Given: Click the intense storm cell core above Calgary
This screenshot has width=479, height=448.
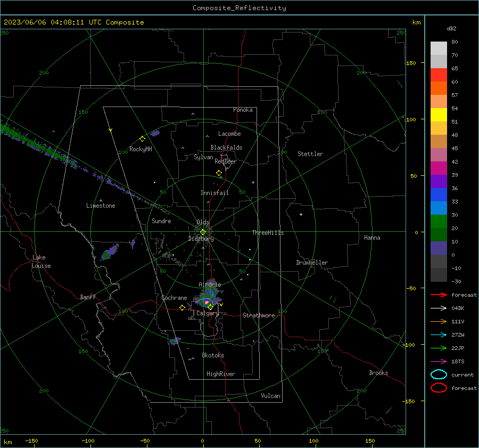Looking at the screenshot, I should point(207,302).
